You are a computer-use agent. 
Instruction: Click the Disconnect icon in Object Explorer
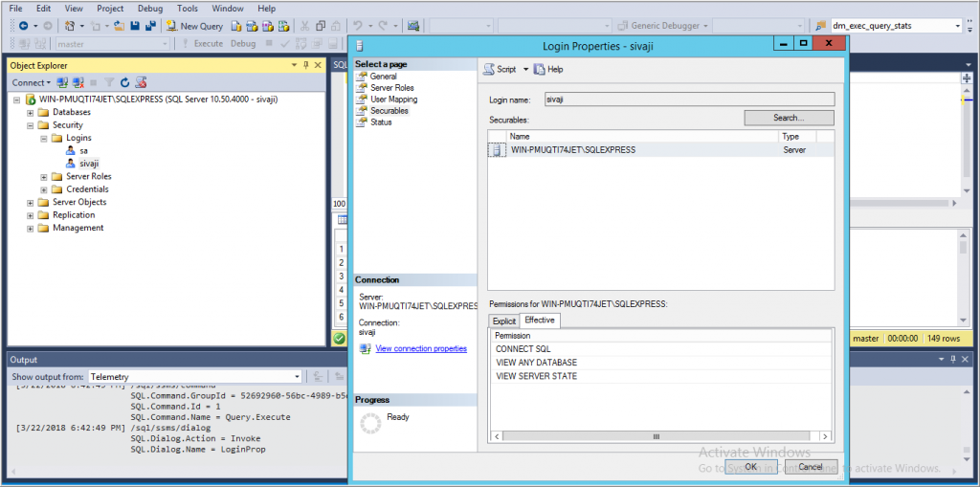(x=78, y=82)
